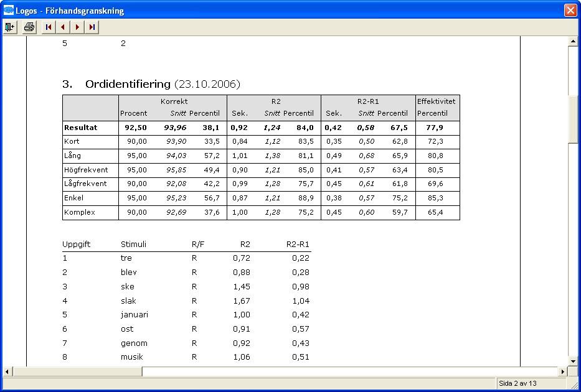
Task: Click the vertical scrollbar down arrow
Action: (573, 362)
